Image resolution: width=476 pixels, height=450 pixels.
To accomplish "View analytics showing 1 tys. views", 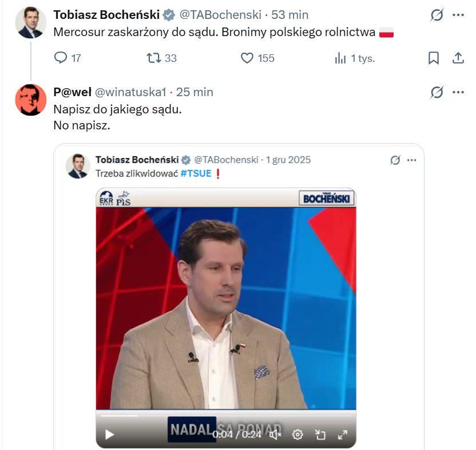I will pyautogui.click(x=340, y=58).
